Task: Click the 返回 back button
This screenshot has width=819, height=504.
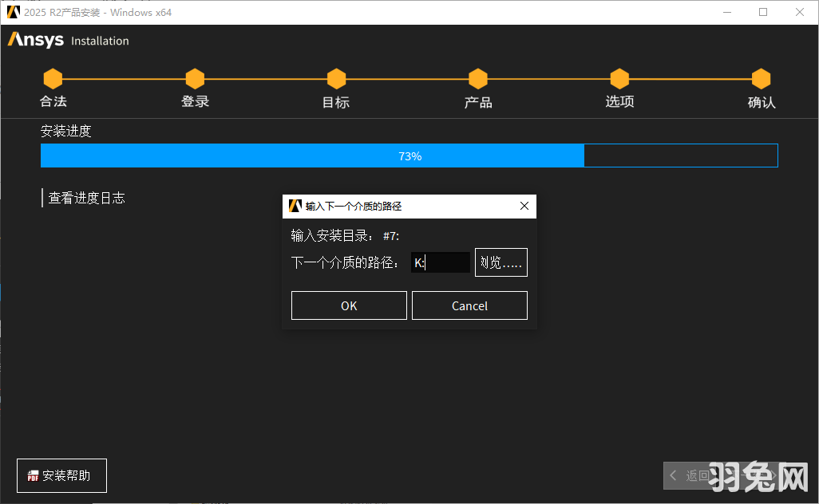Action: coord(698,475)
